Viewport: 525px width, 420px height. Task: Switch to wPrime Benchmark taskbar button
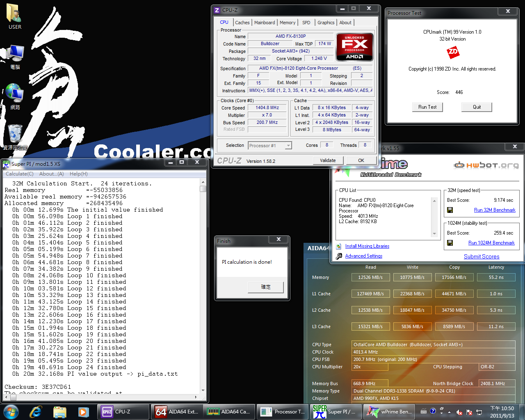pos(389,411)
